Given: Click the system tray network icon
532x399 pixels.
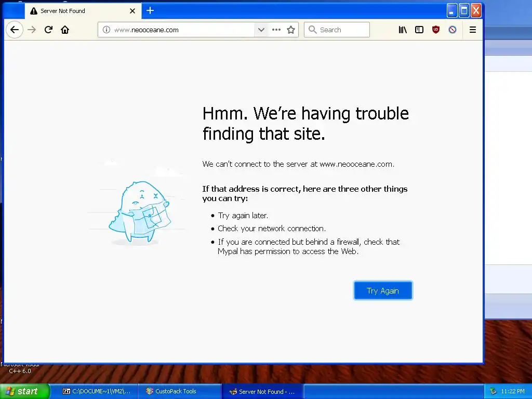Looking at the screenshot, I should tap(494, 391).
